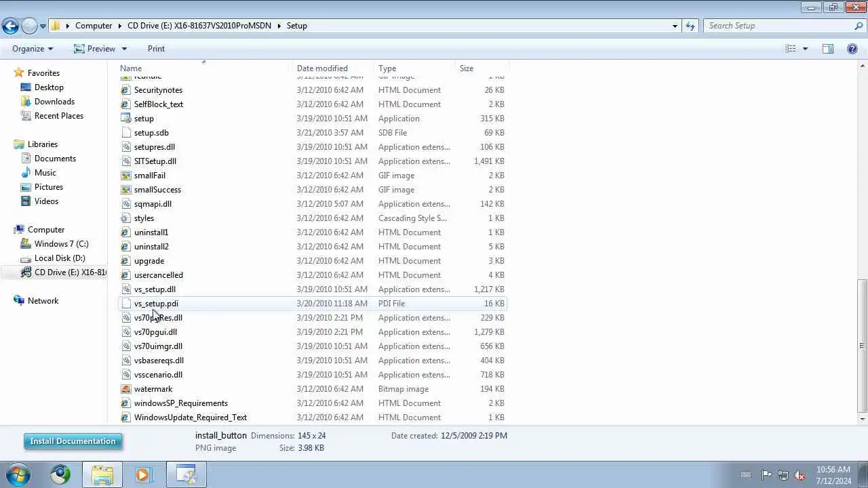Open the recent pages dropdown arrow
This screenshot has width=868, height=488.
(43, 26)
